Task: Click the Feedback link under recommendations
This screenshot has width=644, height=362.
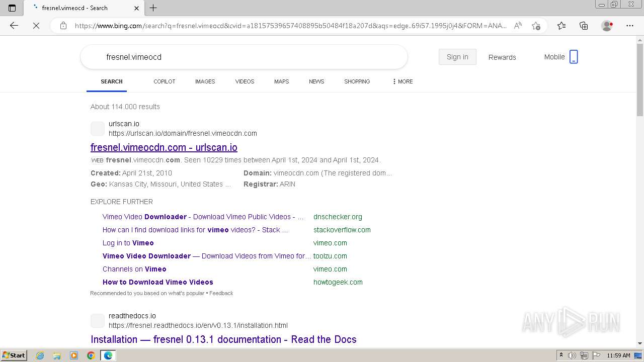Action: [x=221, y=293]
